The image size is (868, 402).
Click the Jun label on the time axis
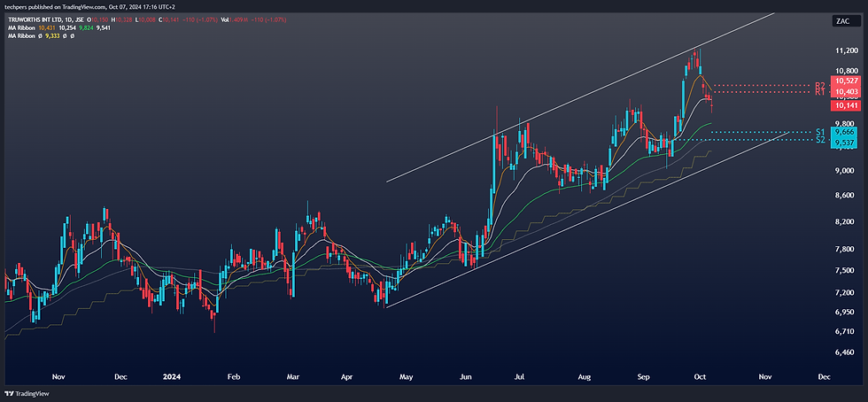coord(466,376)
